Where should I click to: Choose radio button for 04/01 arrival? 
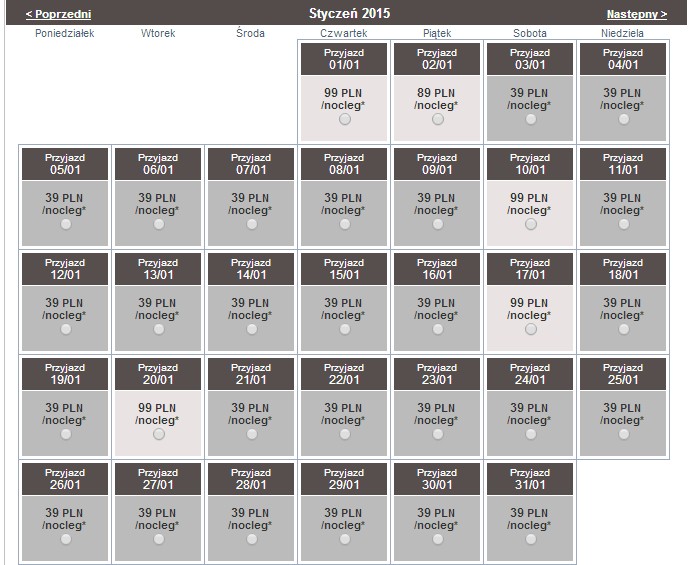624,119
